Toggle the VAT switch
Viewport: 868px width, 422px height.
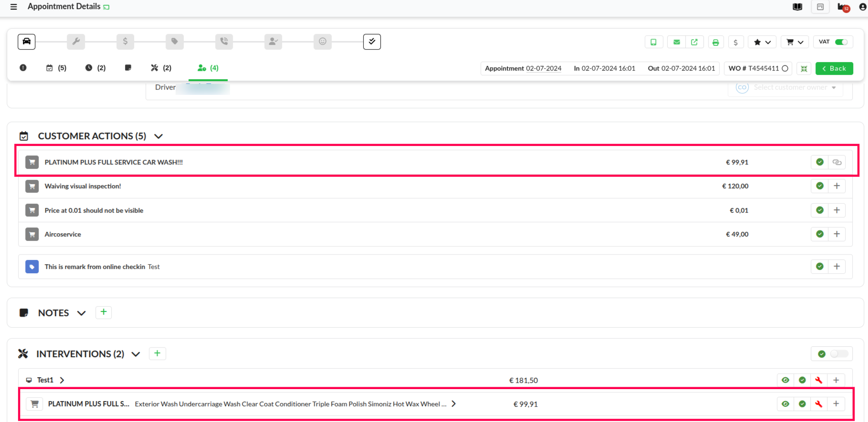pos(841,42)
